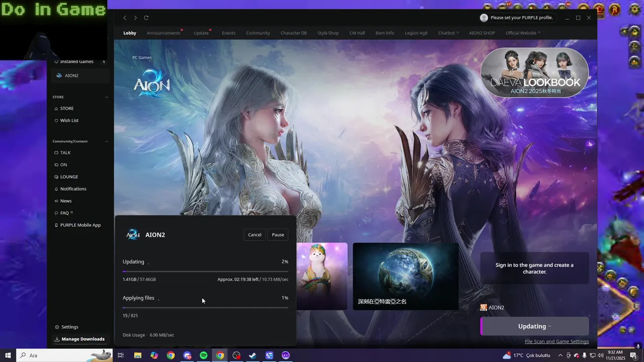Screen dimensions: 644x362
Task: Click the microphone tray icon
Action: point(584,355)
